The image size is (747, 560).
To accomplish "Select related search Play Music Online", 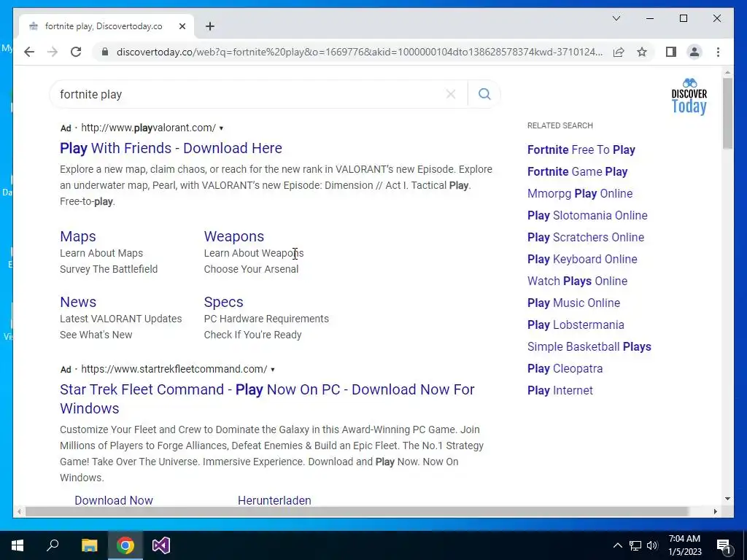I will click(573, 303).
